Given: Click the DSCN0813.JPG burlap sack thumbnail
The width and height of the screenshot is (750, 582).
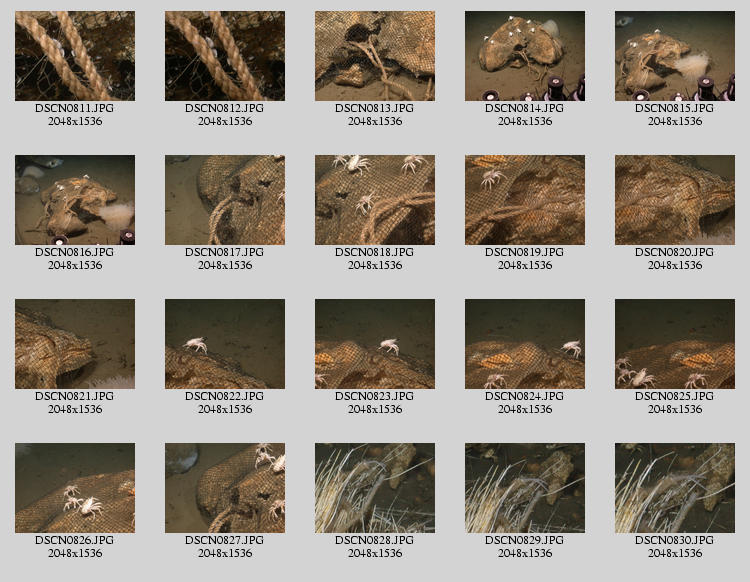Looking at the screenshot, I should click(x=375, y=56).
